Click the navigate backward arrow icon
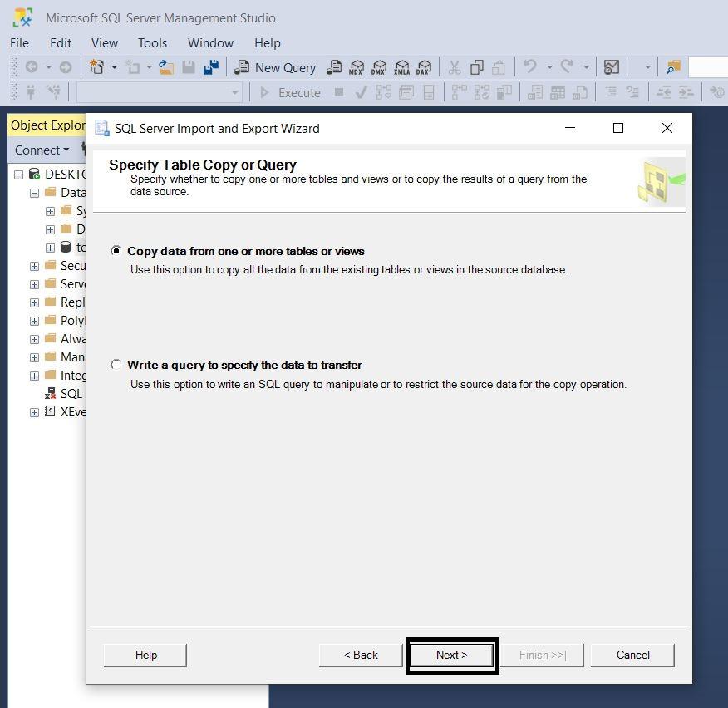 coord(32,67)
